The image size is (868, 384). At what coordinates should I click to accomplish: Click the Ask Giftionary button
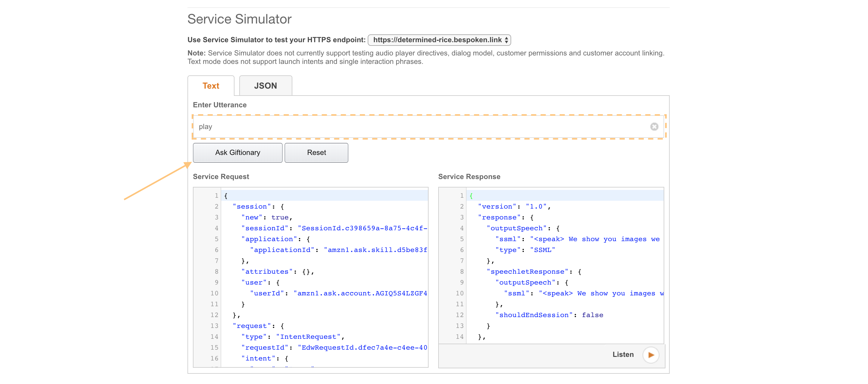[x=237, y=153]
